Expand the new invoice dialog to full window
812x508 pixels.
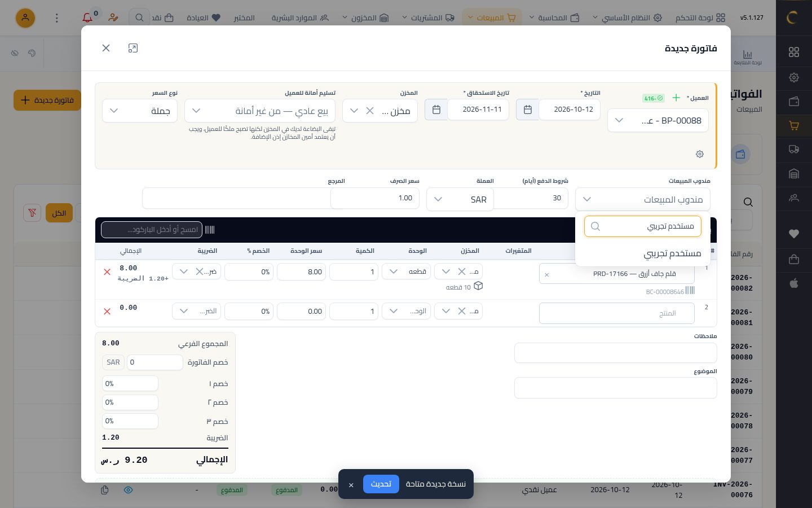point(133,48)
